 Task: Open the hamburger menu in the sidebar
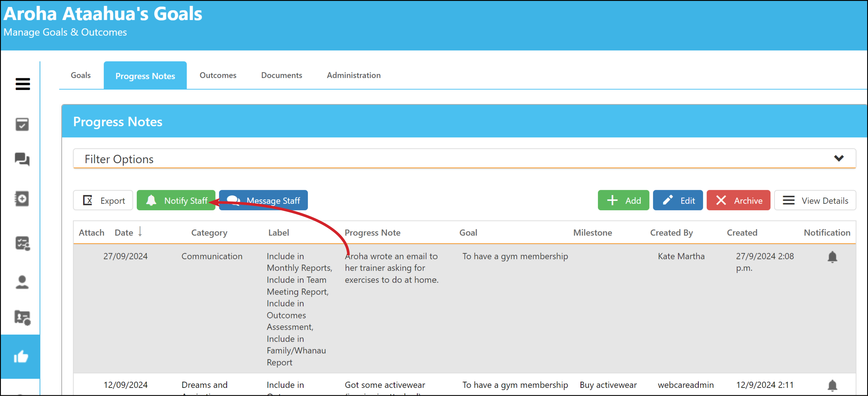(23, 84)
